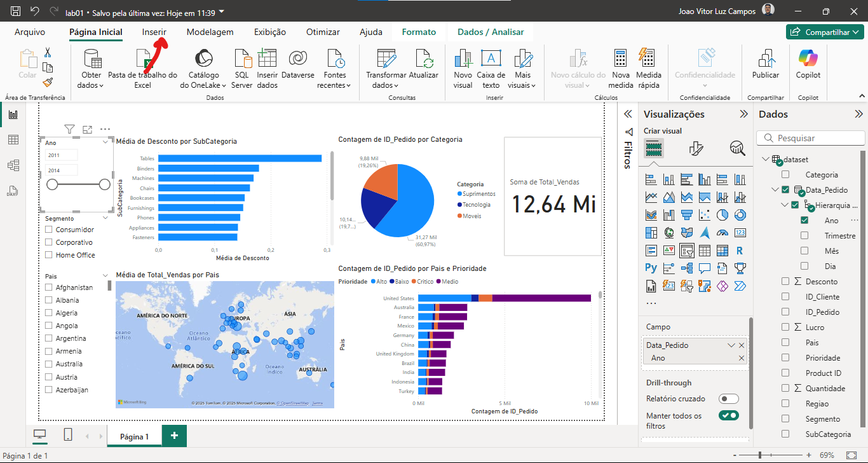Expand the Filtros pane chevron

point(628,114)
